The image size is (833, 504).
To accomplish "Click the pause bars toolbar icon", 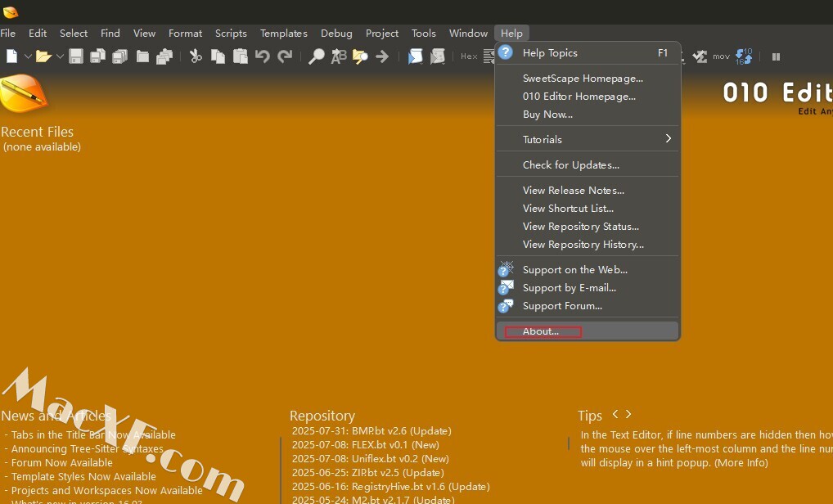I will tap(777, 56).
